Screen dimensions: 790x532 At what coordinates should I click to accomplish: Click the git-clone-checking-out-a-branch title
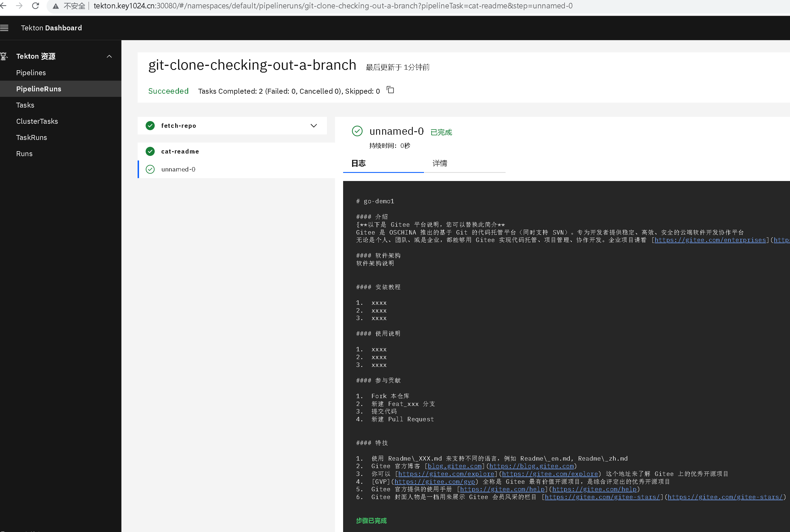252,65
